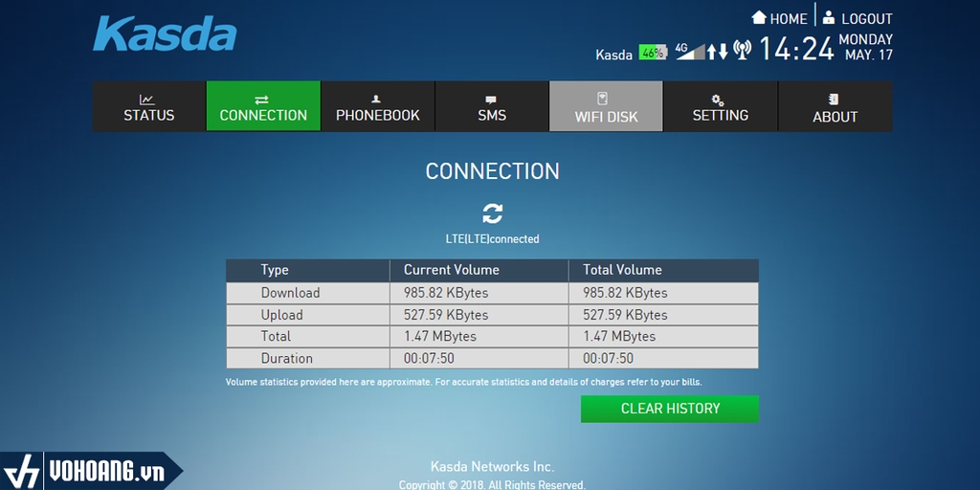This screenshot has height=490, width=980.
Task: Click the 14:24 clock display
Action: [797, 49]
